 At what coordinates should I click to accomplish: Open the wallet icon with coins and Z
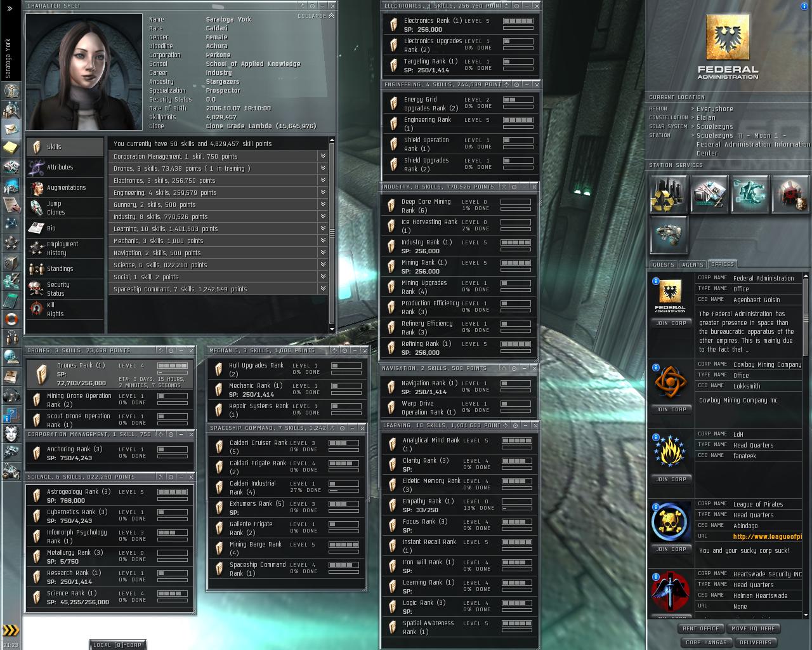point(11,280)
